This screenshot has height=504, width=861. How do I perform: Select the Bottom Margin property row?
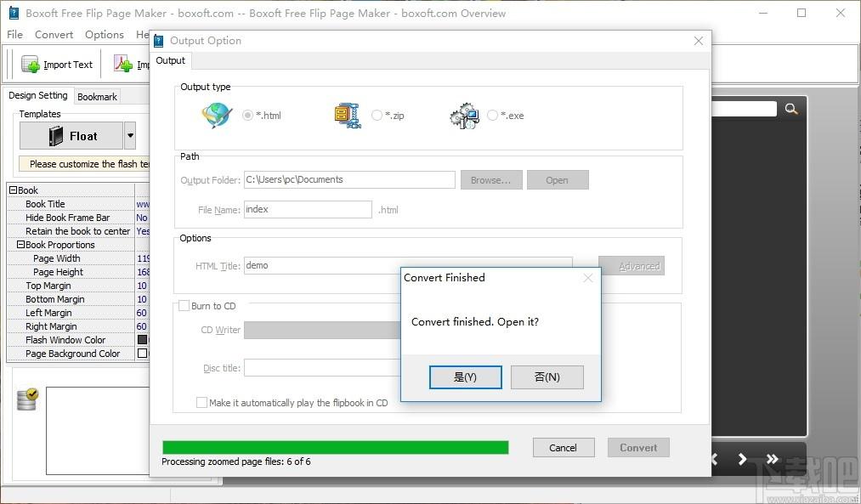pyautogui.click(x=78, y=299)
